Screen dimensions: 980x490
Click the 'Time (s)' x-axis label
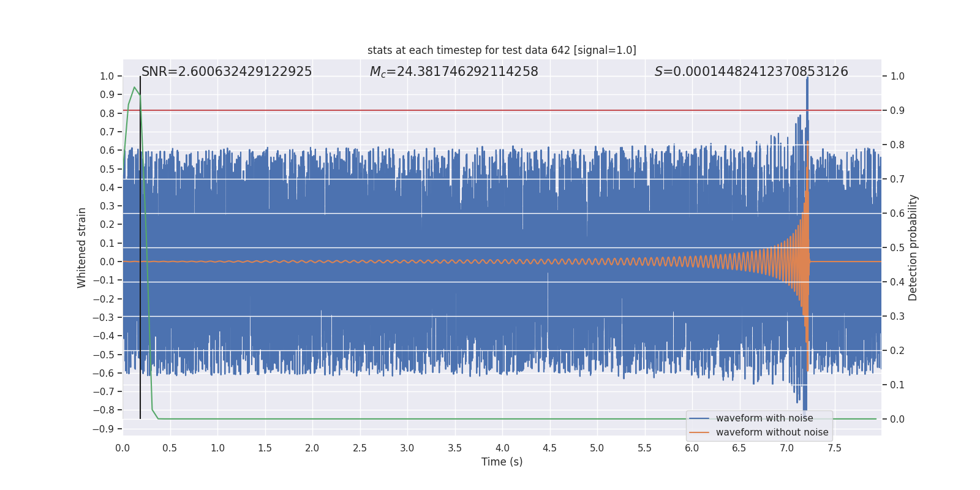(502, 462)
